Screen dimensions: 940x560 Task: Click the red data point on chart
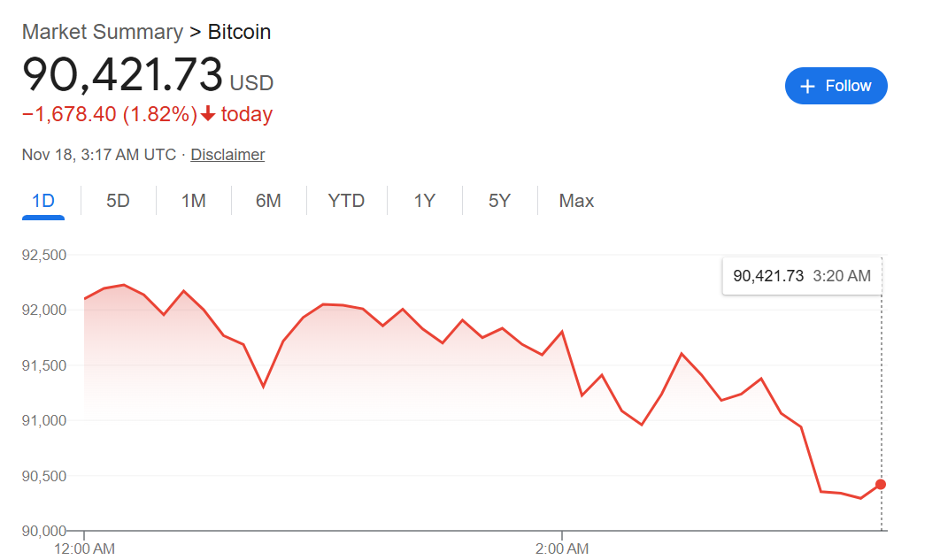tap(881, 484)
